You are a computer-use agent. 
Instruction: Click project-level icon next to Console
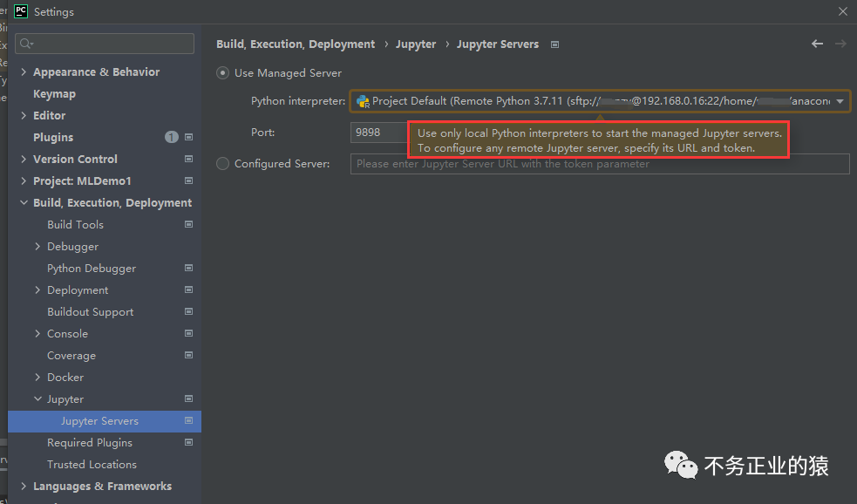(x=188, y=333)
